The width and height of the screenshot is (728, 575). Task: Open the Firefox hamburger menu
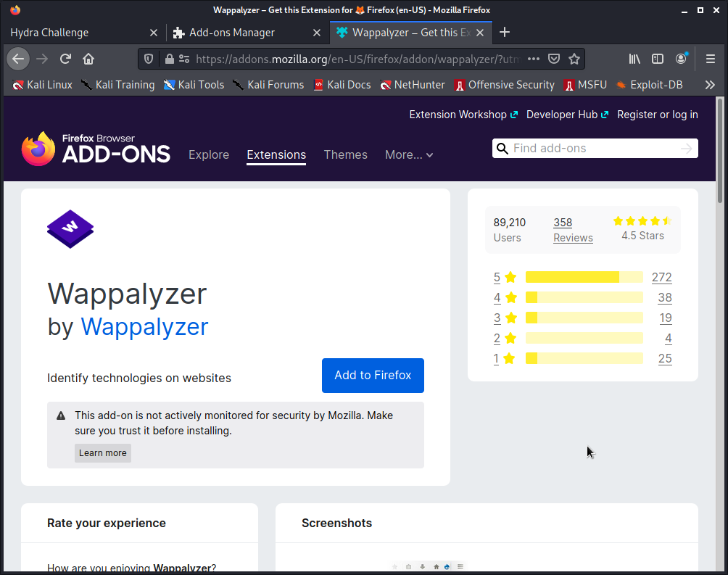pos(711,59)
